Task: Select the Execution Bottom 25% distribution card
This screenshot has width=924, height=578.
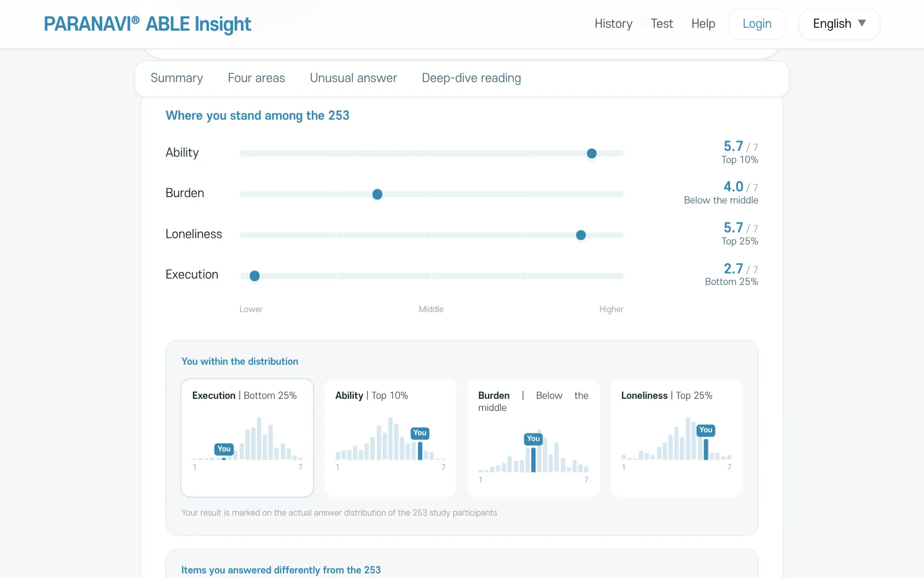Action: click(x=247, y=438)
